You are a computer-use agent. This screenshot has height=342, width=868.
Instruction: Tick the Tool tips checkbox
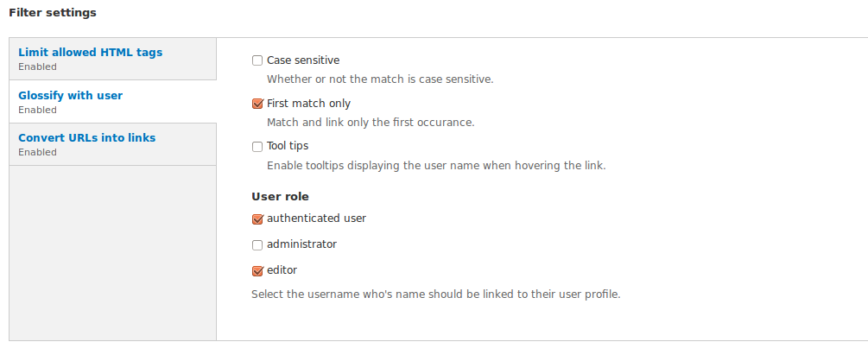pyautogui.click(x=257, y=147)
